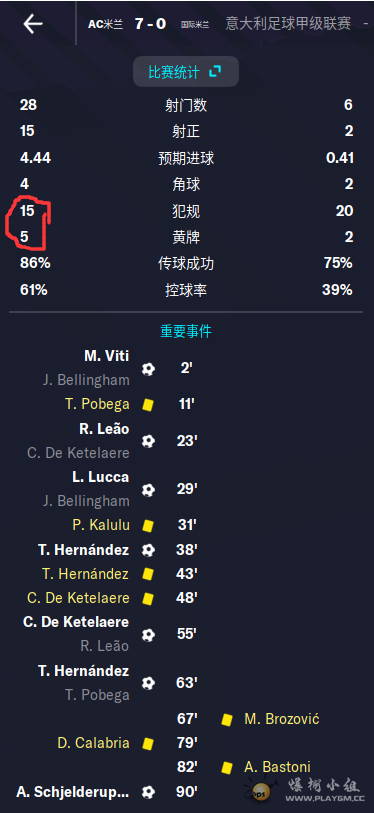Click the 重要事件 section heading
Screen dimensions: 374x813
[x=186, y=331]
